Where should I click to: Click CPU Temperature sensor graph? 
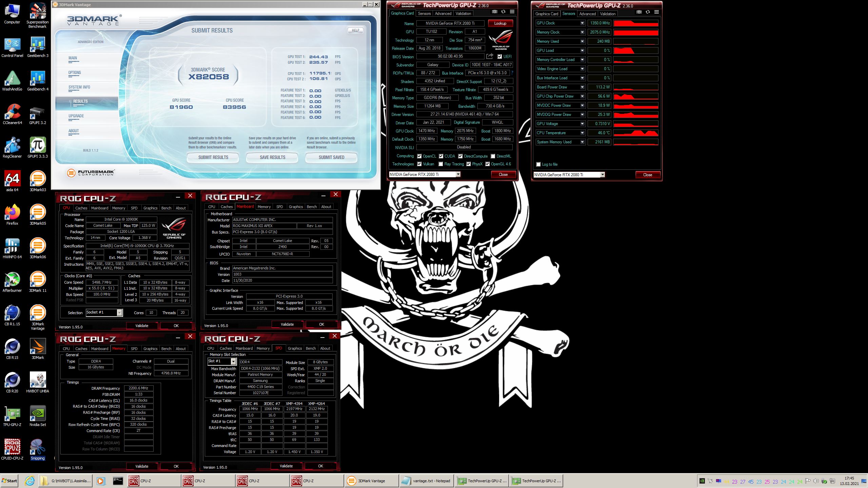tap(636, 133)
